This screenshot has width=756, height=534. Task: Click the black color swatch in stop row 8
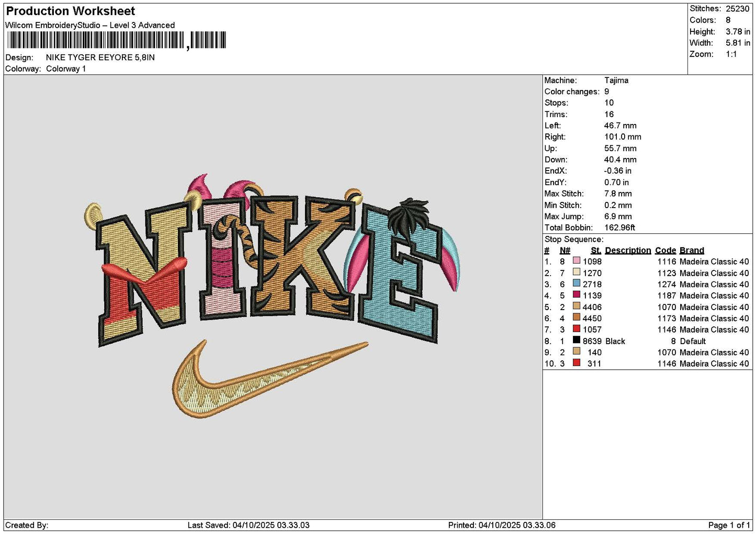[x=576, y=341]
